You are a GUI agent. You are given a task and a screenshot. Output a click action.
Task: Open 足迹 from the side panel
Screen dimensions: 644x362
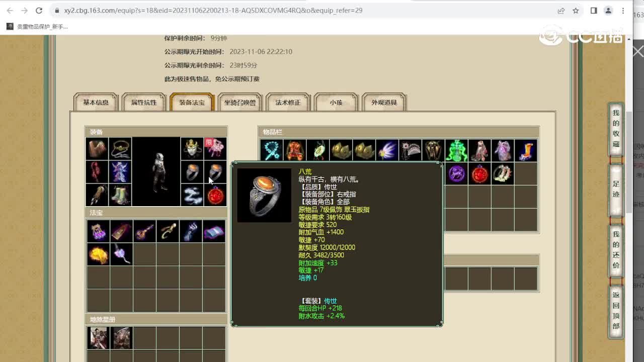pyautogui.click(x=616, y=189)
